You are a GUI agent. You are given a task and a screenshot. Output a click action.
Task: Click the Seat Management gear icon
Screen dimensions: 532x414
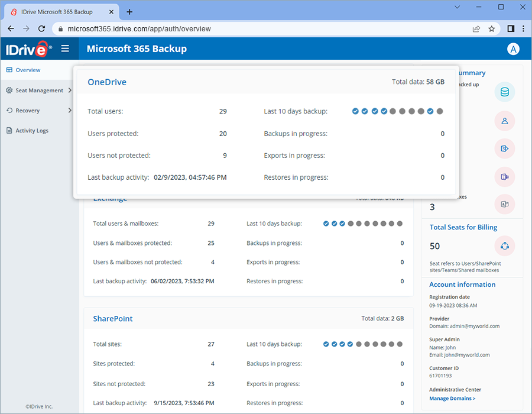(x=9, y=90)
